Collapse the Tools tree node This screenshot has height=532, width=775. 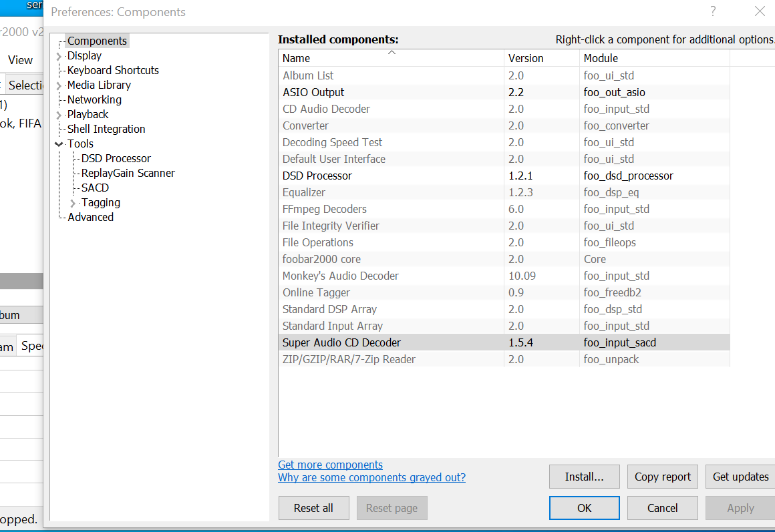59,144
